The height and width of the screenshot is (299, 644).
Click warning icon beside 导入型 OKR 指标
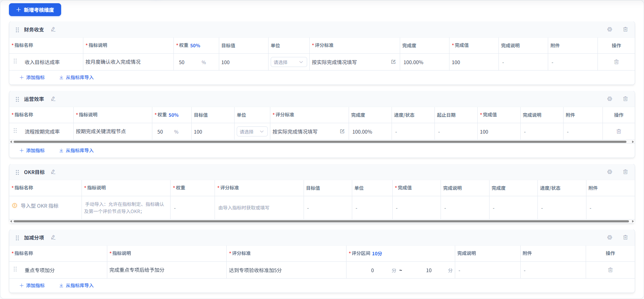[15, 206]
